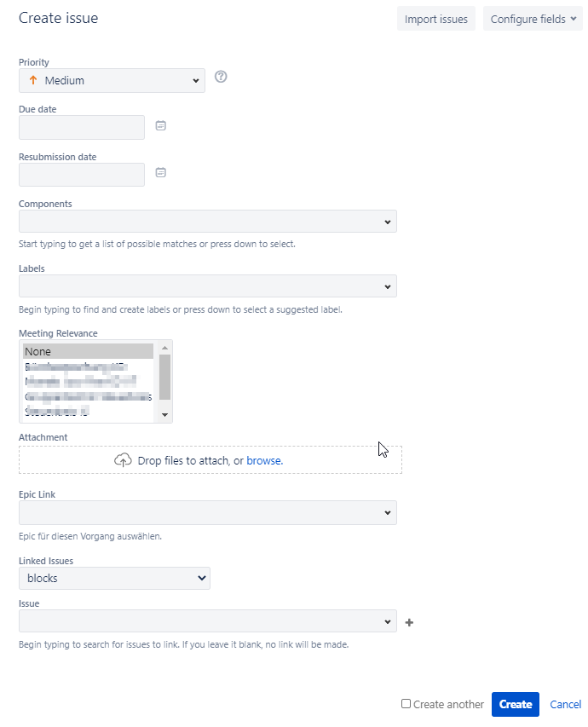588x727 pixels.
Task: Expand the Priority dropdown
Action: click(x=112, y=81)
